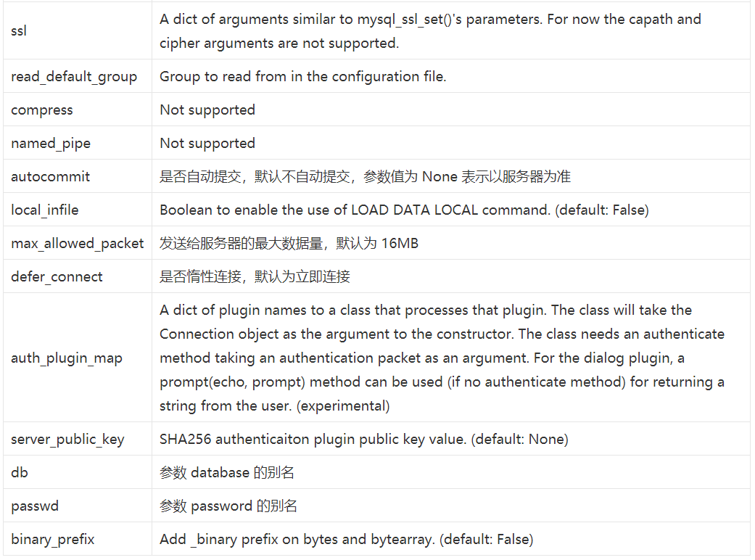This screenshot has width=755, height=560.
Task: Click the mysql_ssl_set() parameters description
Action: tap(431, 31)
